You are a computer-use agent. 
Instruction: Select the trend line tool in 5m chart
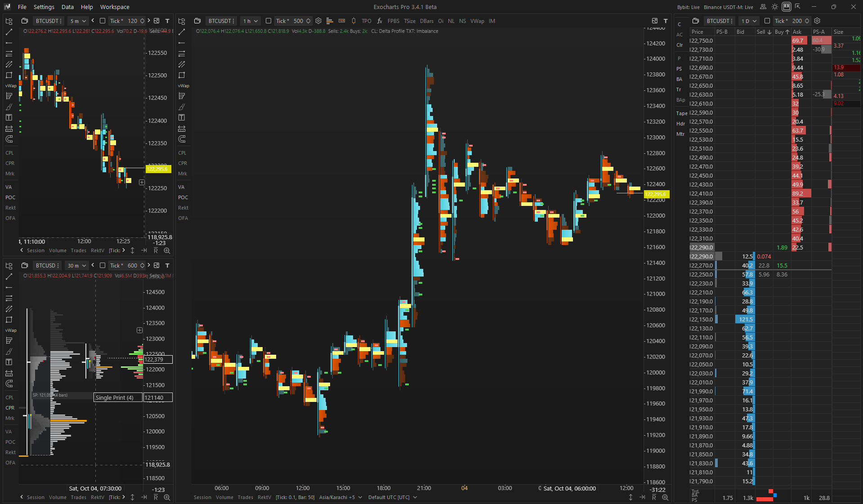coord(9,32)
